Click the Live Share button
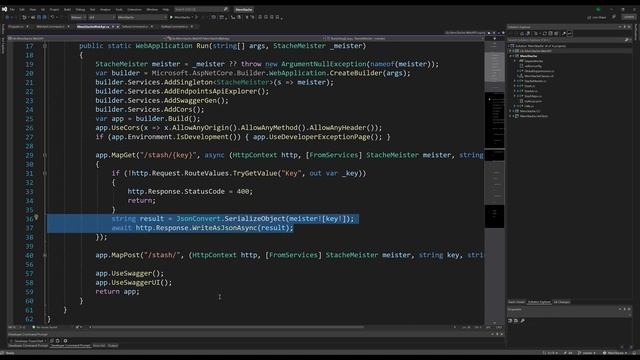The height and width of the screenshot is (360, 640). point(596,17)
